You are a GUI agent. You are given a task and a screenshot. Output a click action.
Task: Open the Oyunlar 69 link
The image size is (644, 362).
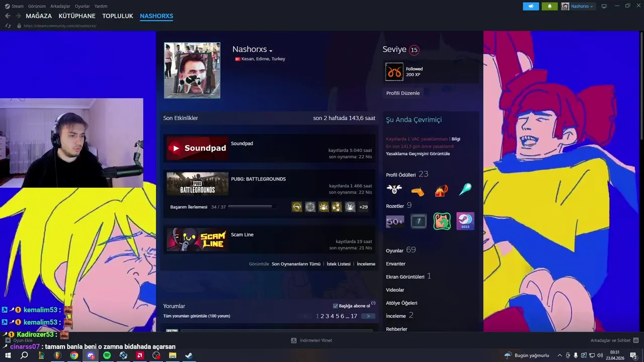400,250
